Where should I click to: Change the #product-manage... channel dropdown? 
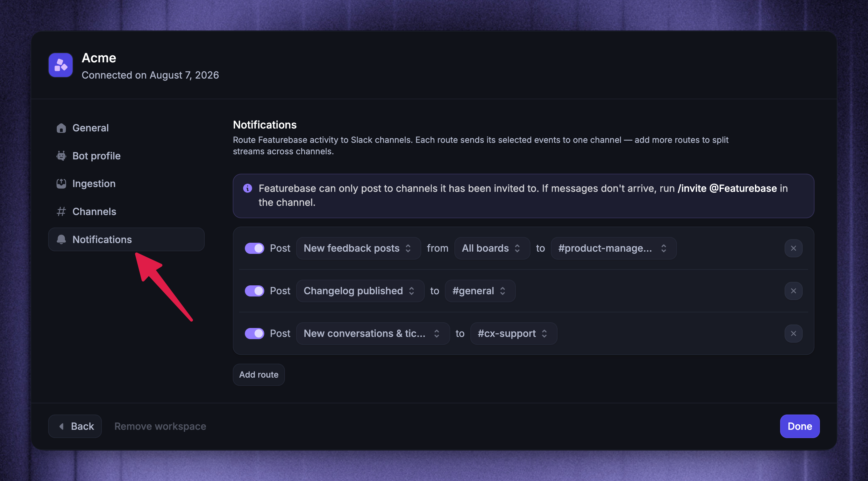coord(613,248)
